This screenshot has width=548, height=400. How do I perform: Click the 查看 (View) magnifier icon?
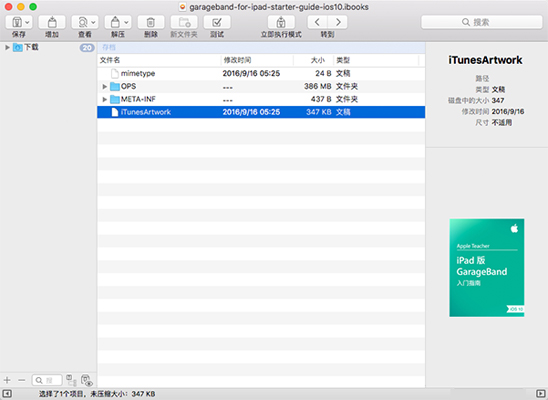(x=82, y=22)
